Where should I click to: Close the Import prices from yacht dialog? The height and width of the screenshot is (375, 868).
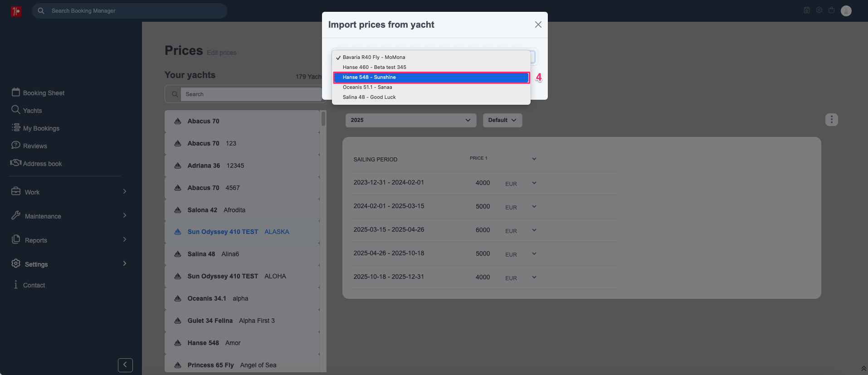click(x=538, y=24)
